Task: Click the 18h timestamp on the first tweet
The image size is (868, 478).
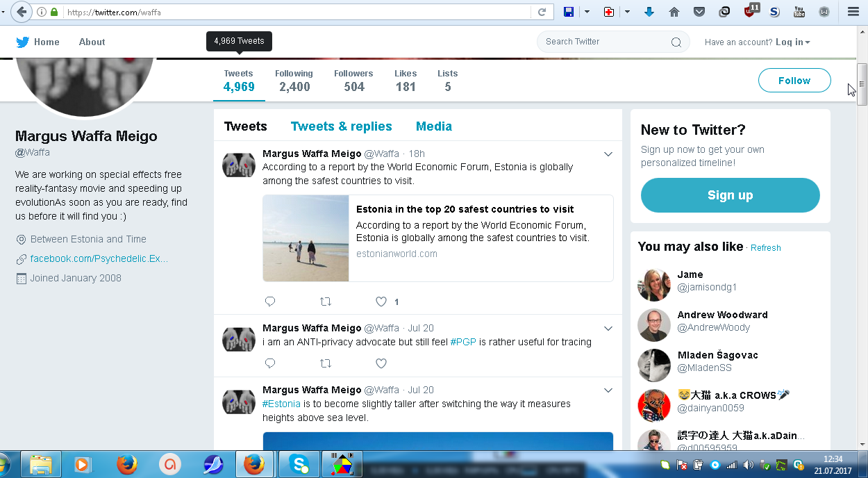Action: click(x=417, y=154)
